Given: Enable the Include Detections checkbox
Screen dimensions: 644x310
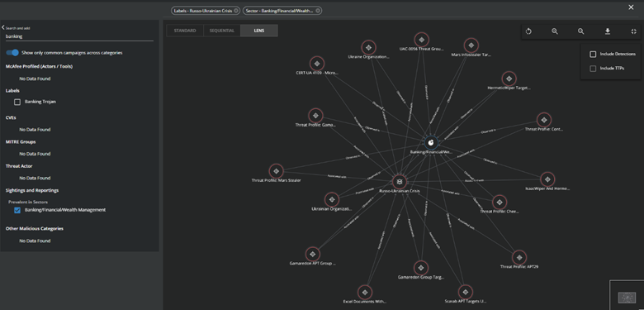Looking at the screenshot, I should point(593,55).
